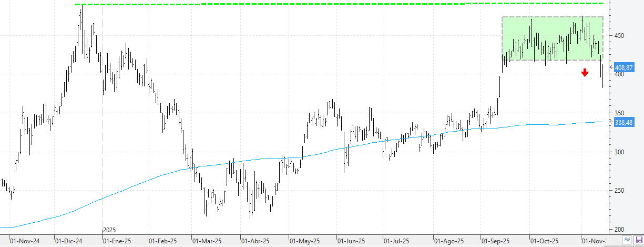
Task: Click the 01-Ene-25 date label
Action: click(116, 241)
